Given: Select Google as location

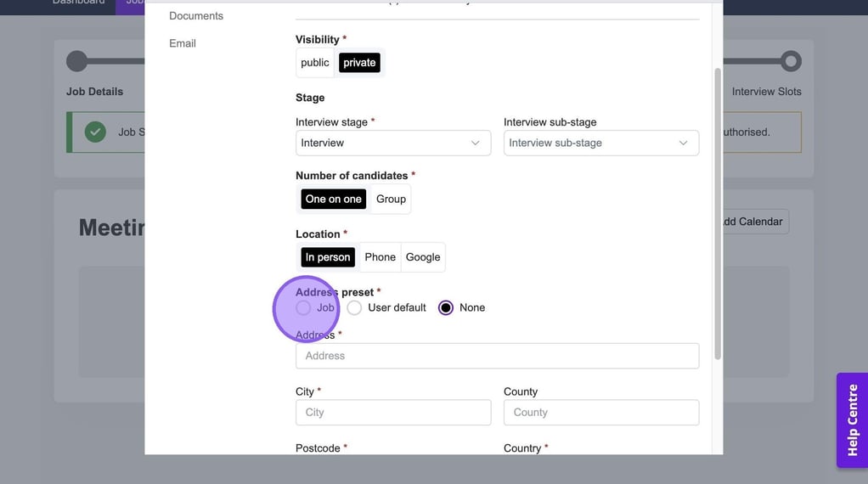Looking at the screenshot, I should coord(423,257).
